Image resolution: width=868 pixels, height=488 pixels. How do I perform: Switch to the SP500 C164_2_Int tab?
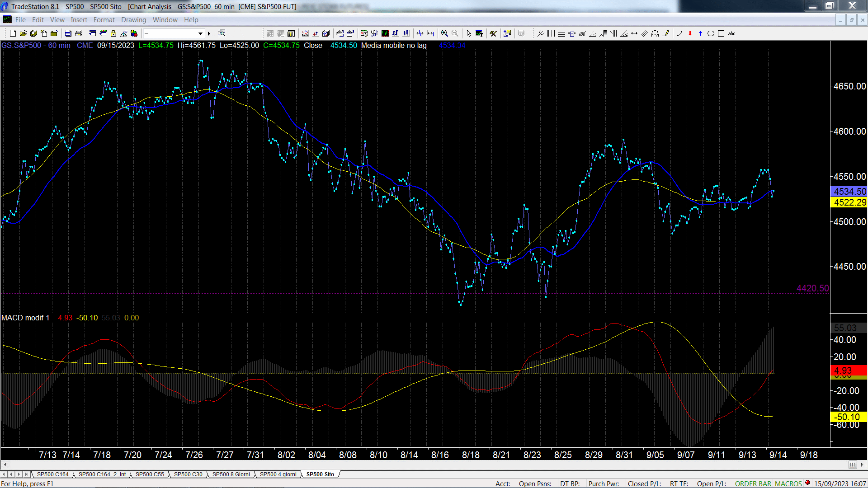102,474
